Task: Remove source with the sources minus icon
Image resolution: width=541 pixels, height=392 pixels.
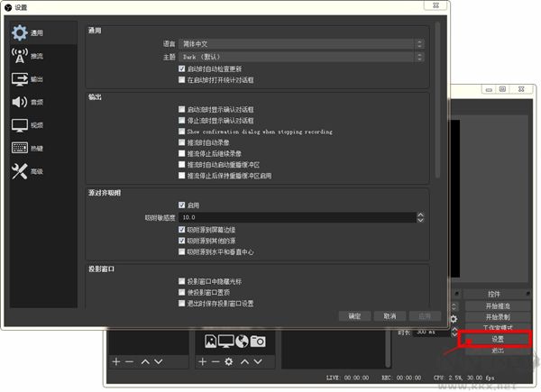Action: [x=215, y=361]
